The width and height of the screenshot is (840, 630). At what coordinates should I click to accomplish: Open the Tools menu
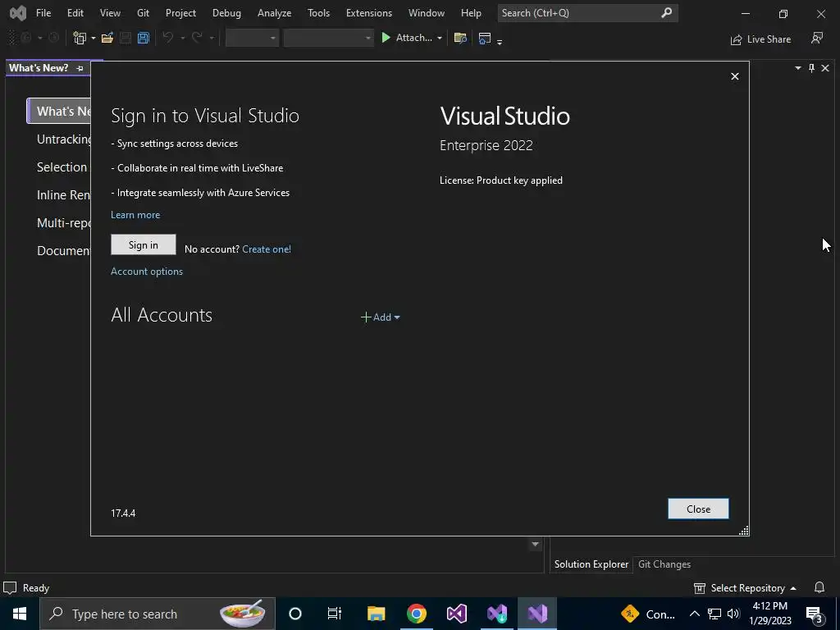pyautogui.click(x=319, y=13)
